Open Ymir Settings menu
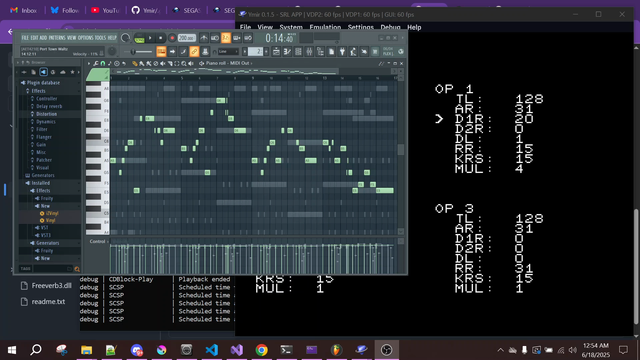The image size is (640, 360). [x=360, y=27]
